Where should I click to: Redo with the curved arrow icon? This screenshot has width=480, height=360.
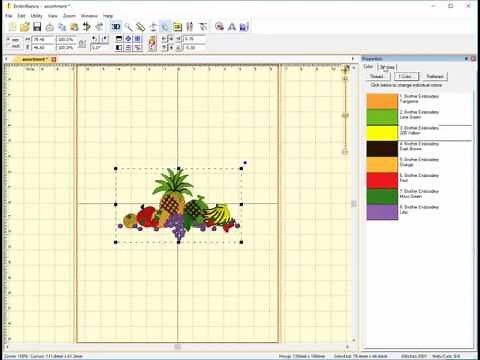tap(99, 27)
